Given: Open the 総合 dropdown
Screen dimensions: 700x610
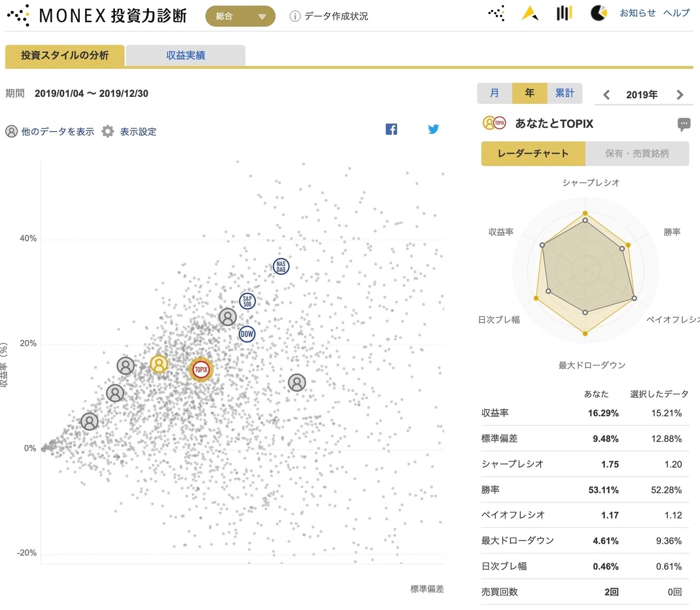Looking at the screenshot, I should pos(240,16).
